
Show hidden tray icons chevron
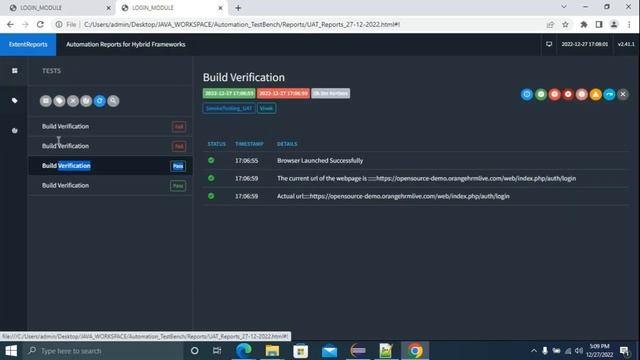pos(533,351)
